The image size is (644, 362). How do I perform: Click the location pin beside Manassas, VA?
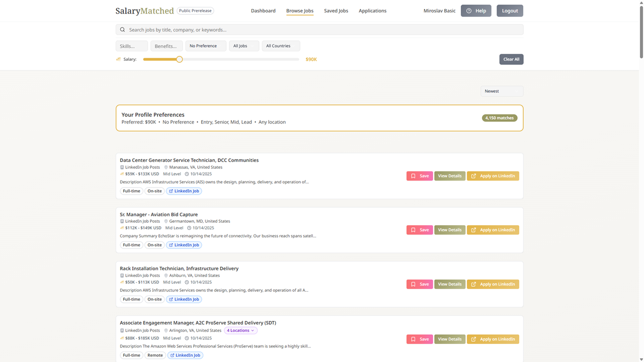coord(166,167)
